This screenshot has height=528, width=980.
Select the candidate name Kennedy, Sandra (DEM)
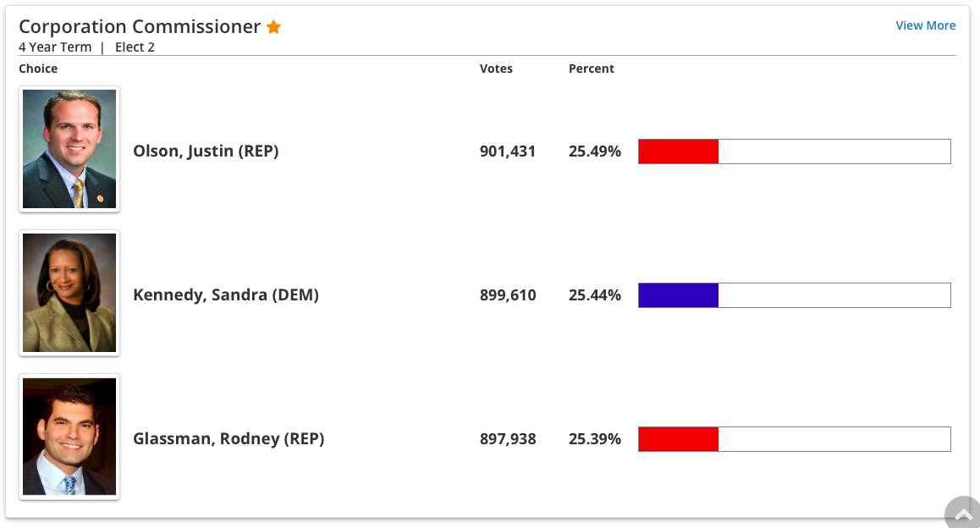coord(226,295)
